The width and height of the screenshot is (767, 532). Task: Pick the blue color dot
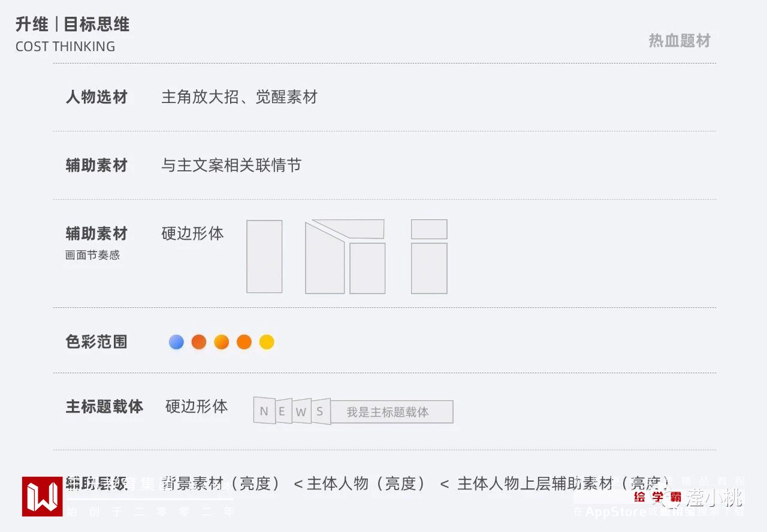(x=176, y=342)
